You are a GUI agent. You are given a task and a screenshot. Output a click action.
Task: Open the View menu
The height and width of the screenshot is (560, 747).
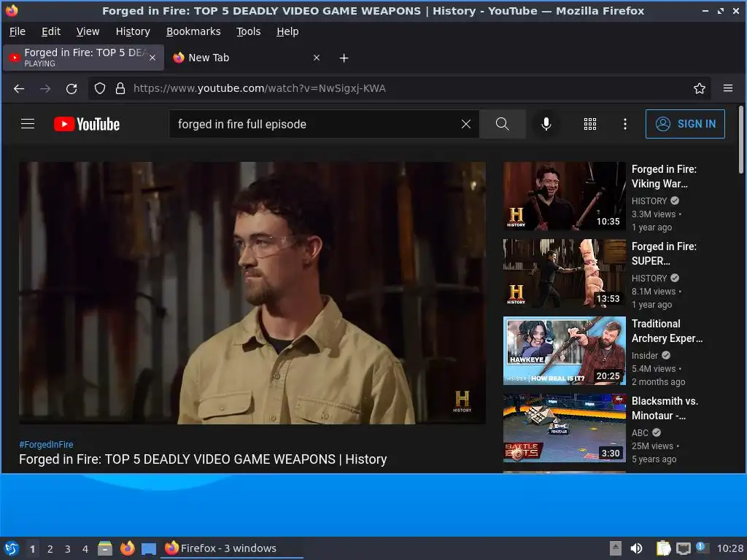pyautogui.click(x=88, y=31)
